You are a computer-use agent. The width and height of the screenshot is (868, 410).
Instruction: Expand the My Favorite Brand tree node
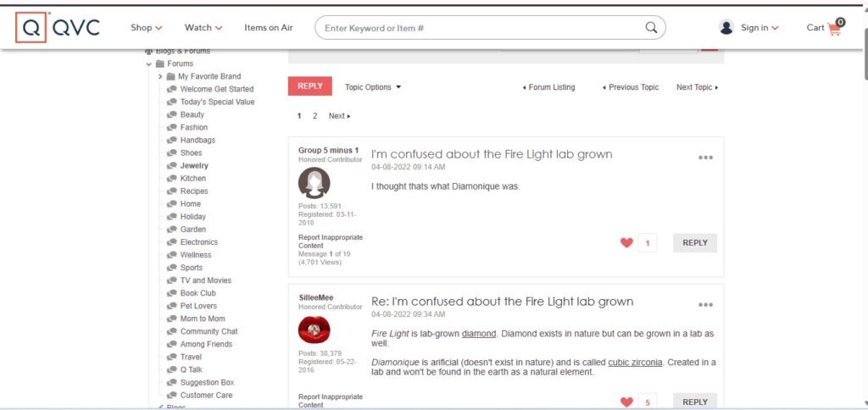coord(160,76)
